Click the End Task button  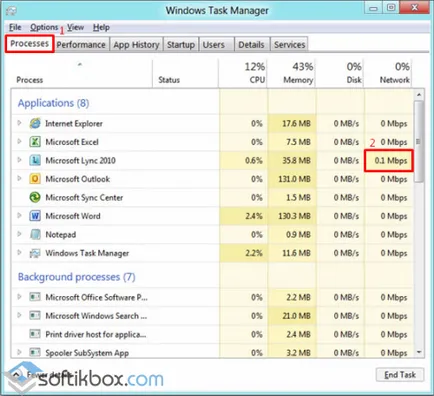[400, 375]
